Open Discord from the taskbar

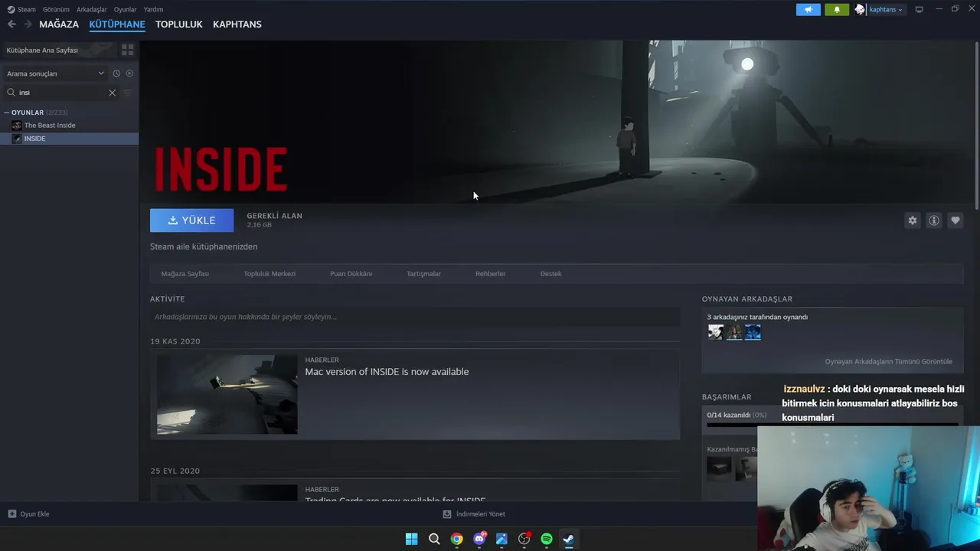coord(479,539)
